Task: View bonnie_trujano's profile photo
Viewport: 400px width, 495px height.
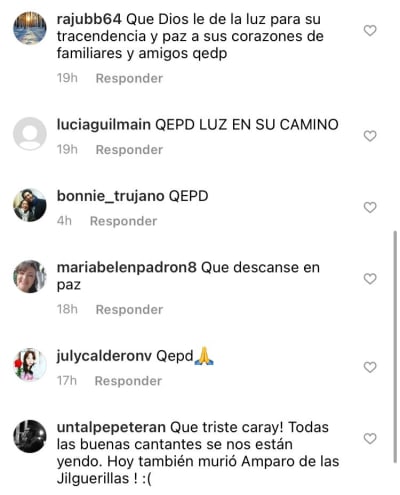Action: coord(30,205)
